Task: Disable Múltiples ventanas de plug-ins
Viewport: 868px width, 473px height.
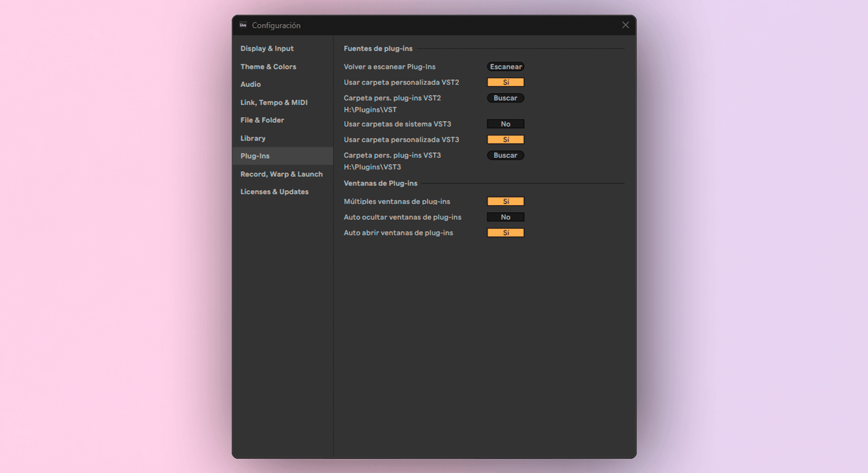Action: pos(505,202)
